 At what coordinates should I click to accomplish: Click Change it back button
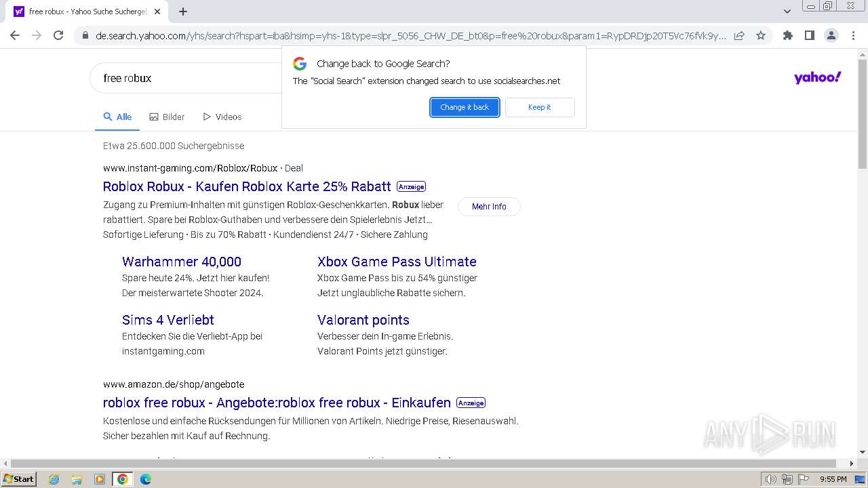pyautogui.click(x=465, y=107)
